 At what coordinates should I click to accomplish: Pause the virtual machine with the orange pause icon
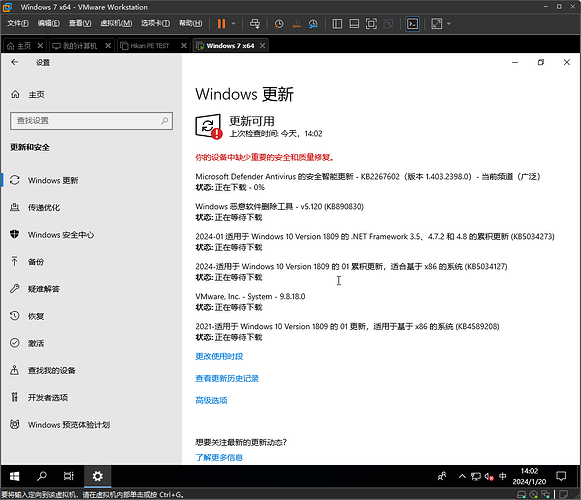tap(221, 24)
